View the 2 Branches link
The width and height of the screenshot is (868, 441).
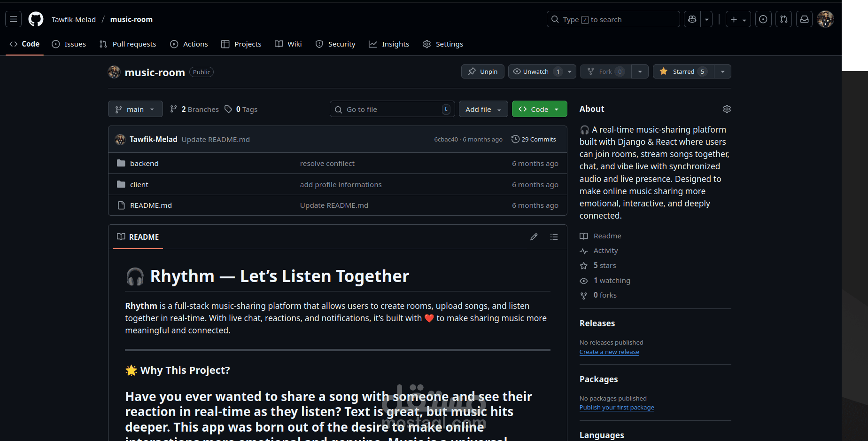[194, 109]
